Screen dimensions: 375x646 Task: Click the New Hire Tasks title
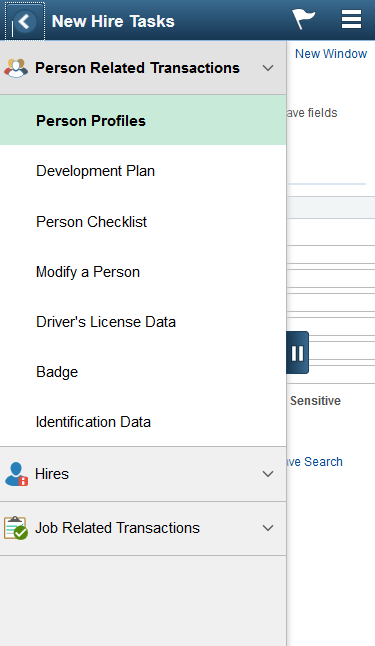pos(113,21)
